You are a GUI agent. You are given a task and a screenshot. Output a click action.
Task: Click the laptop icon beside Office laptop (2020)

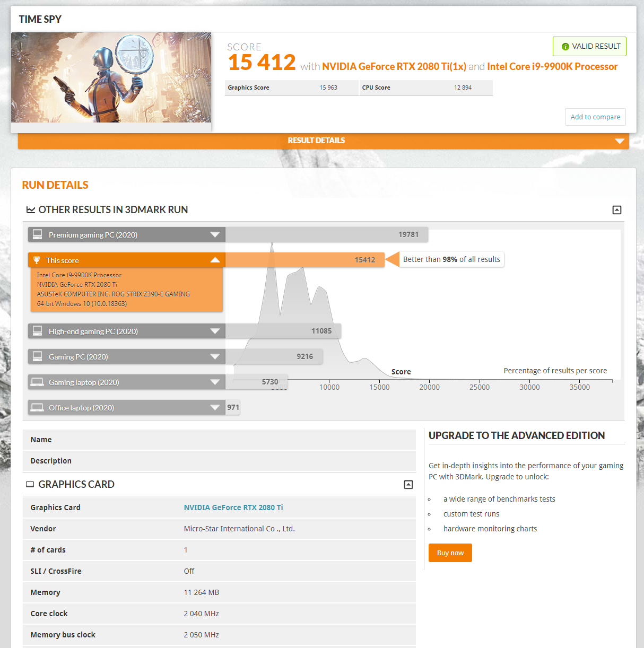click(x=37, y=407)
